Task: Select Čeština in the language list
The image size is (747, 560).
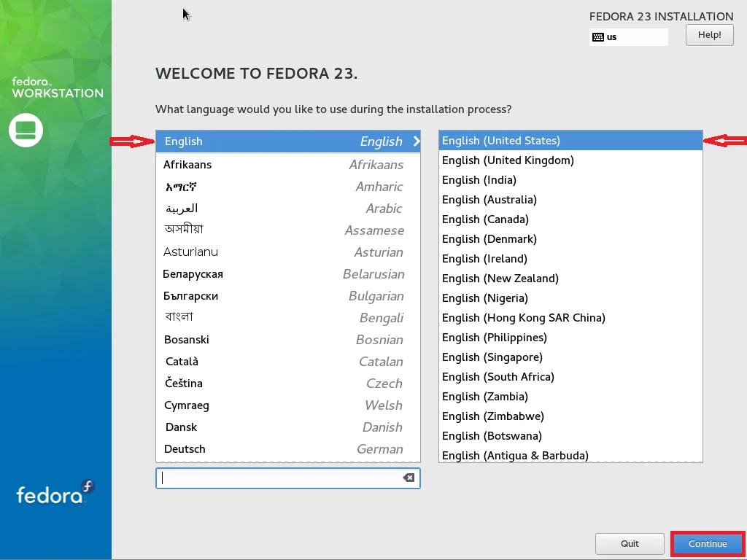Action: (x=287, y=384)
